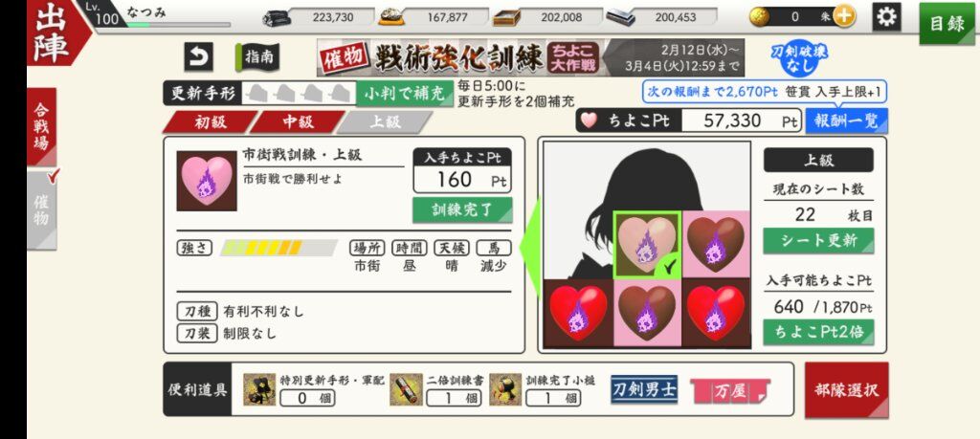Viewport: 980px width, 439px height.
Task: Open the settings gear icon
Action: 885,17
